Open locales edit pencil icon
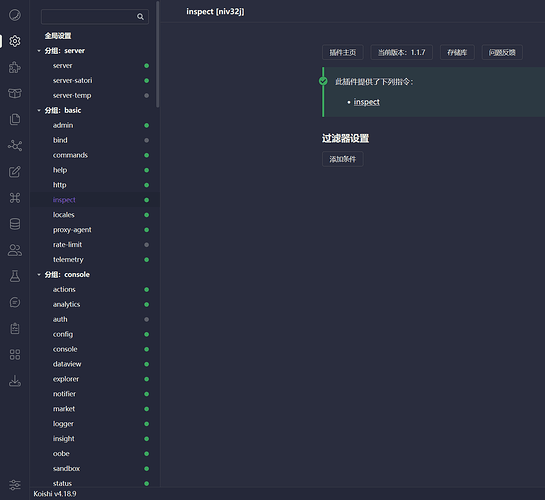Viewport: 545px width, 500px height. (15, 172)
